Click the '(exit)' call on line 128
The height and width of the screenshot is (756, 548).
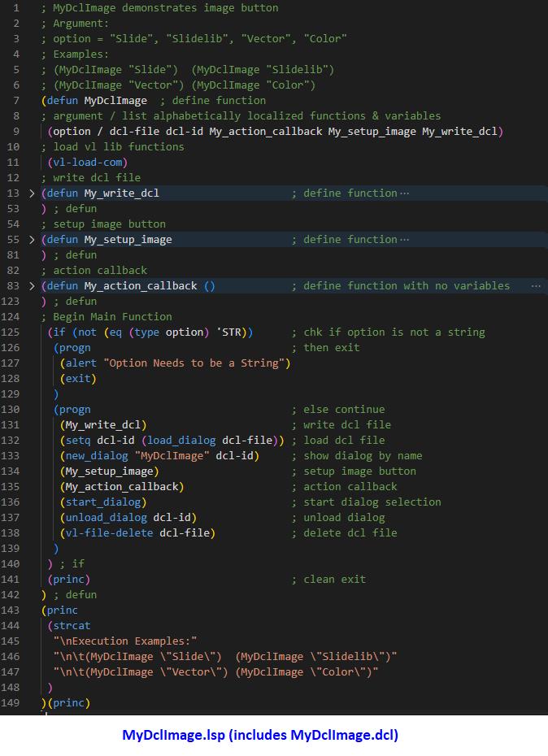point(78,379)
